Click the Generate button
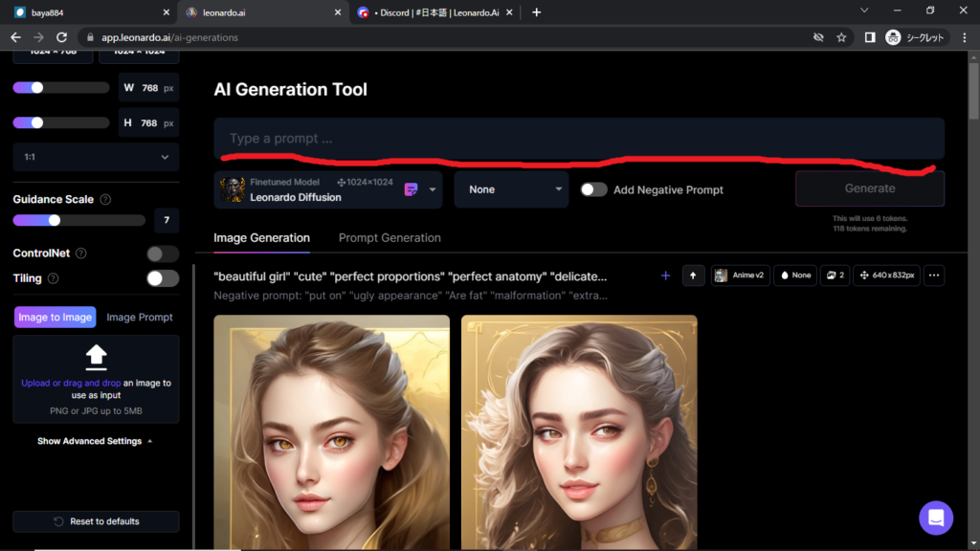 (x=869, y=188)
